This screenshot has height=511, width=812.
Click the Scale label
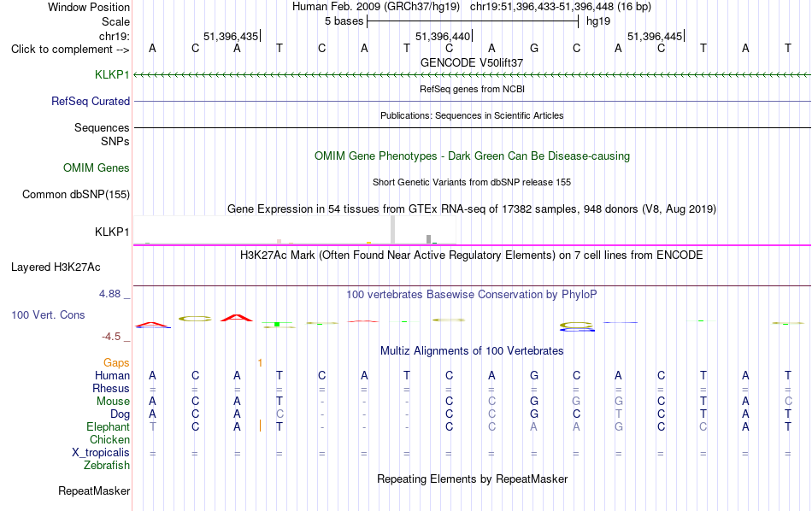pos(115,21)
